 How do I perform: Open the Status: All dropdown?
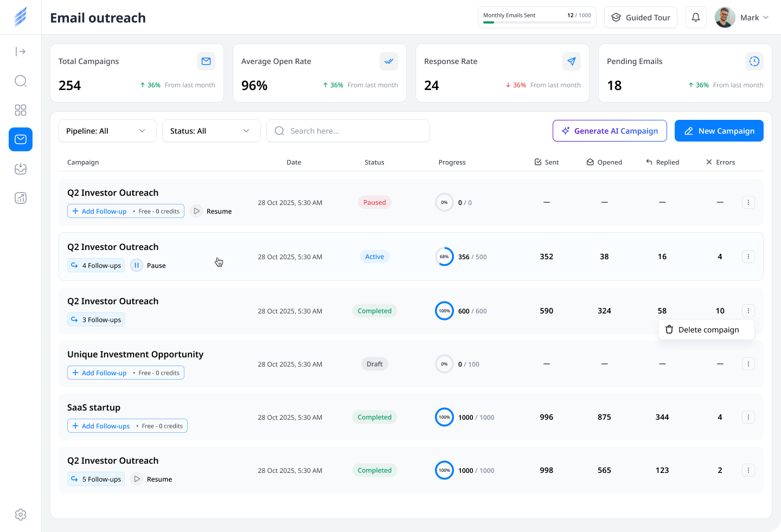pyautogui.click(x=212, y=131)
